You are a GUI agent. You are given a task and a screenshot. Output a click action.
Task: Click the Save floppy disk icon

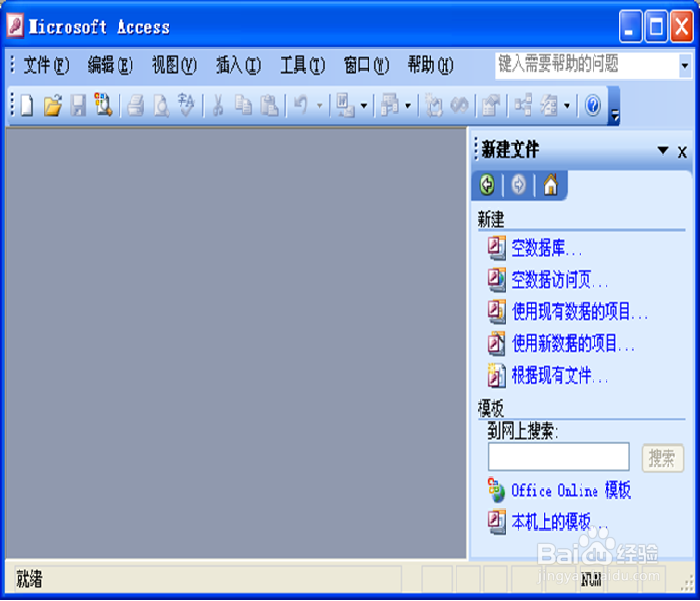78,106
